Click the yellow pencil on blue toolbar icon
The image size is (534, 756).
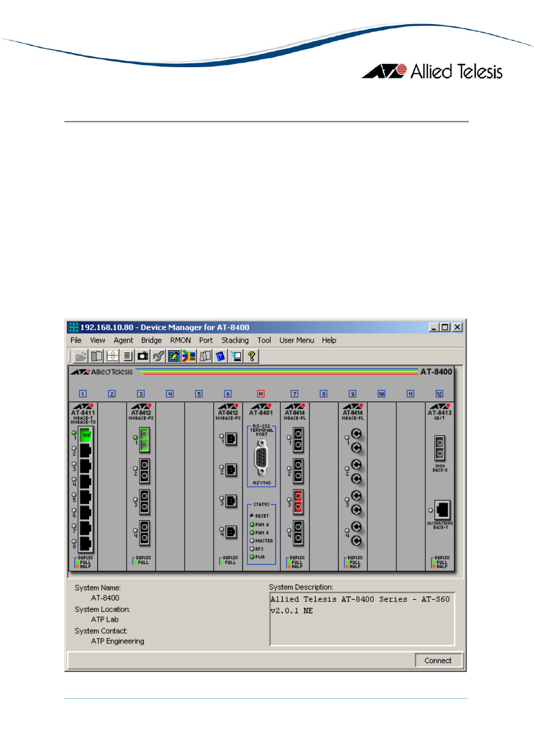pyautogui.click(x=174, y=356)
